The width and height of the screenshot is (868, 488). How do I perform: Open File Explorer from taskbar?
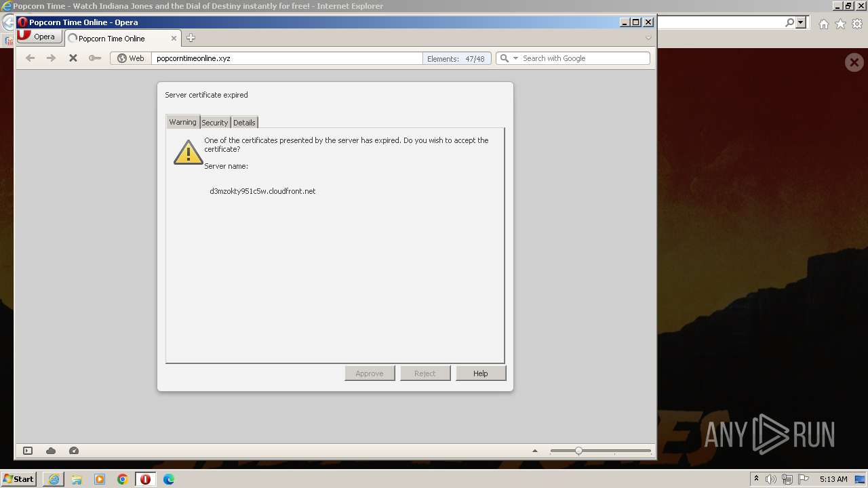click(77, 479)
